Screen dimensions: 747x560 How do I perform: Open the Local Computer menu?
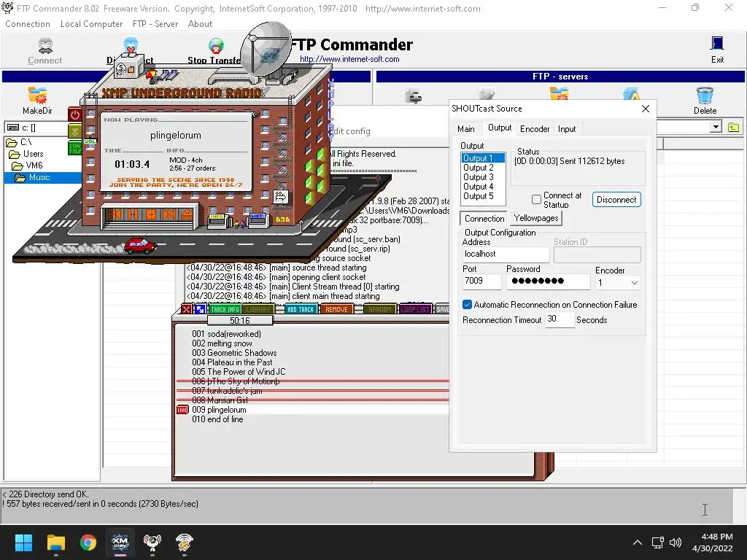point(91,24)
